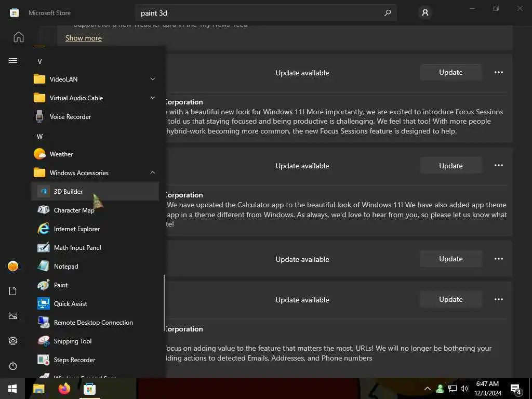This screenshot has width=532, height=399.
Task: Open more options for Calculator update
Action: click(498, 165)
